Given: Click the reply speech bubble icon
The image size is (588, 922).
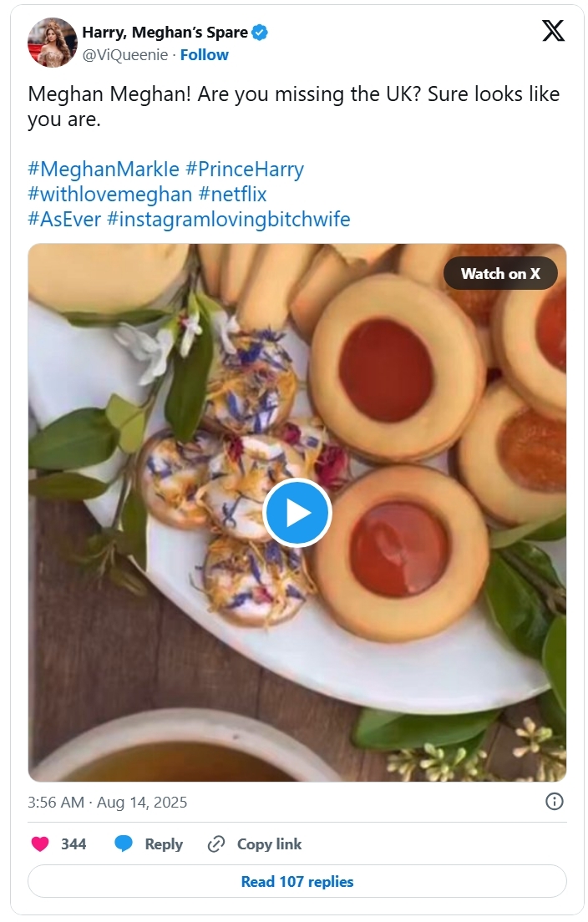Looking at the screenshot, I should tap(124, 844).
